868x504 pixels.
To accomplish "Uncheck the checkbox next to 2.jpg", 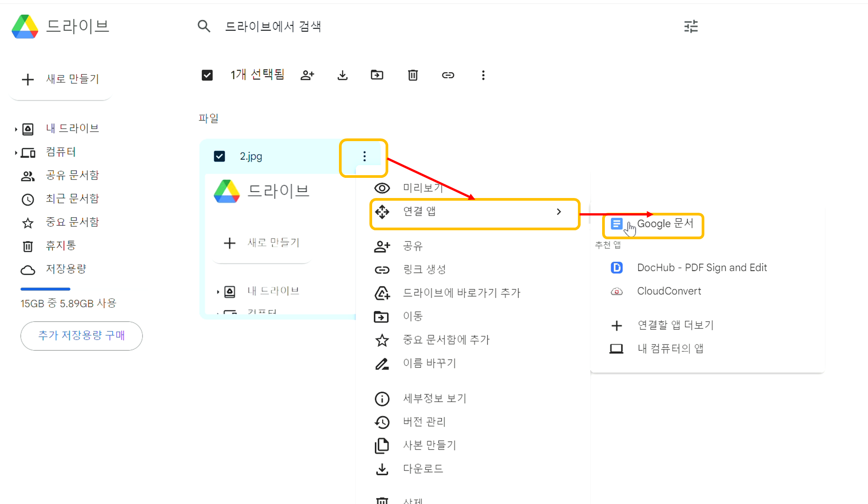I will tap(219, 156).
